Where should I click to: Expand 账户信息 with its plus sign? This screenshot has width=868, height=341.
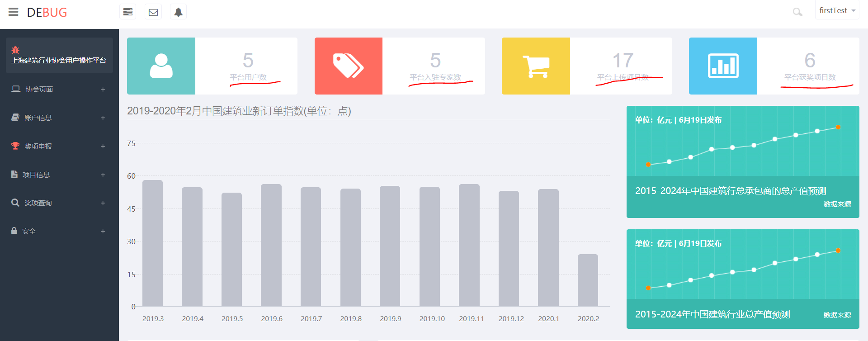click(103, 118)
